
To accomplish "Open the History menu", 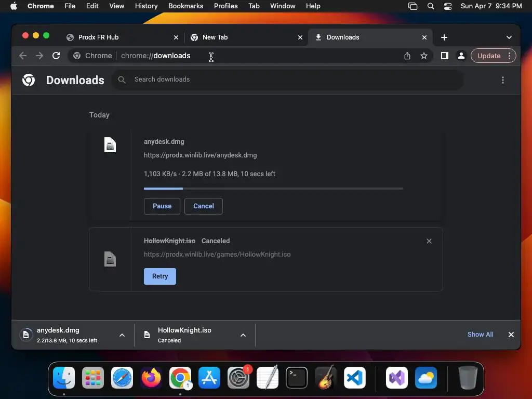I will click(x=146, y=6).
